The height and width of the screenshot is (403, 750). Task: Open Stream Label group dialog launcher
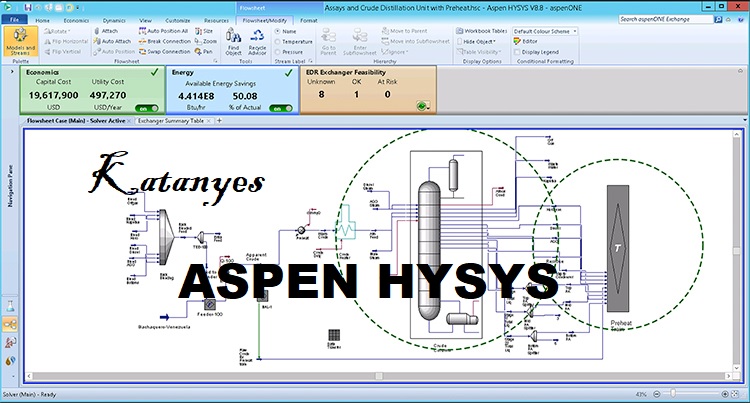pos(310,61)
